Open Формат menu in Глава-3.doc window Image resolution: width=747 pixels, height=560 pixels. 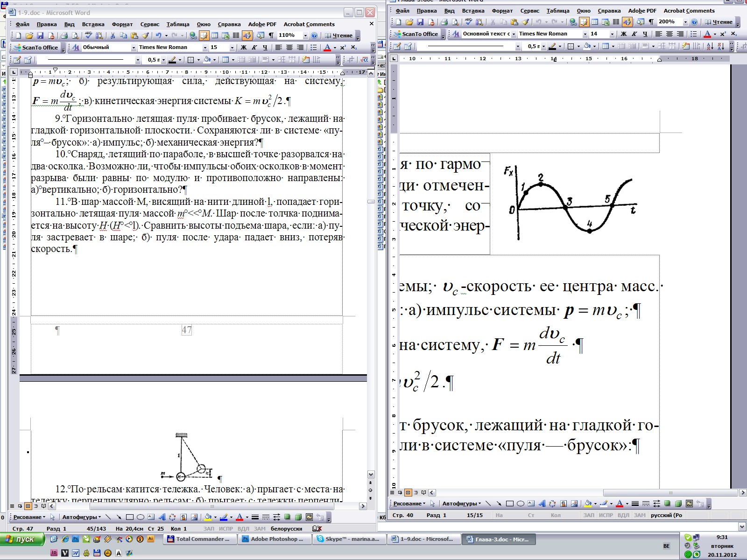click(502, 11)
